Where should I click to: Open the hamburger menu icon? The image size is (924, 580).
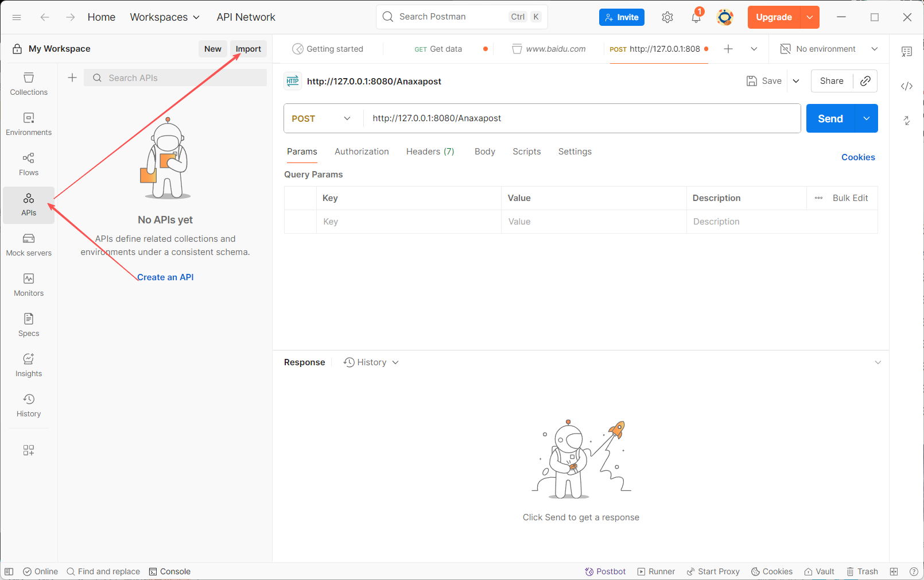(17, 17)
